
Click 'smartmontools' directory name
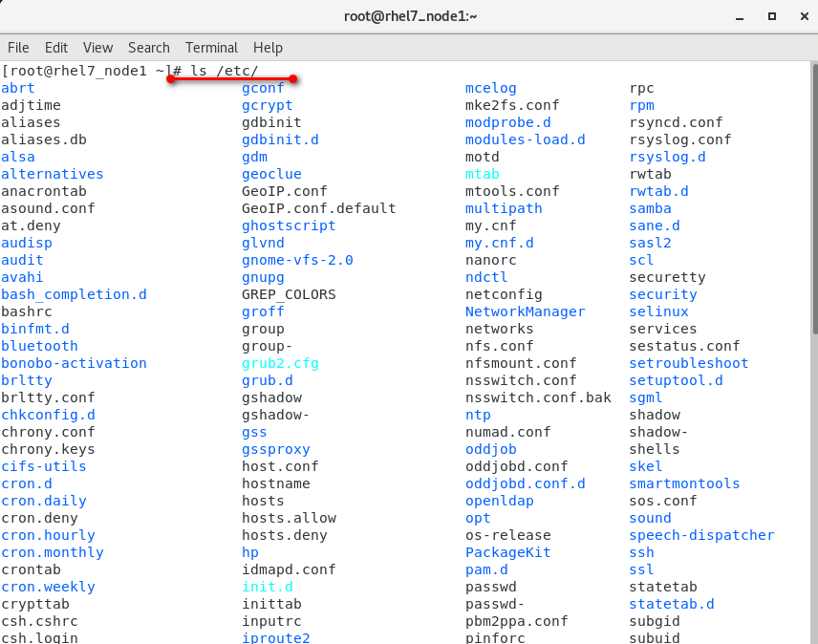pos(684,483)
